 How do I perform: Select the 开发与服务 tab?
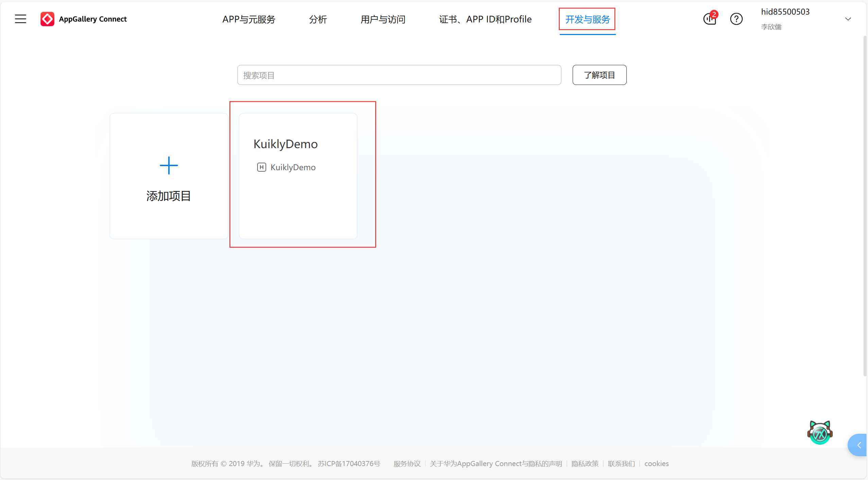tap(587, 19)
